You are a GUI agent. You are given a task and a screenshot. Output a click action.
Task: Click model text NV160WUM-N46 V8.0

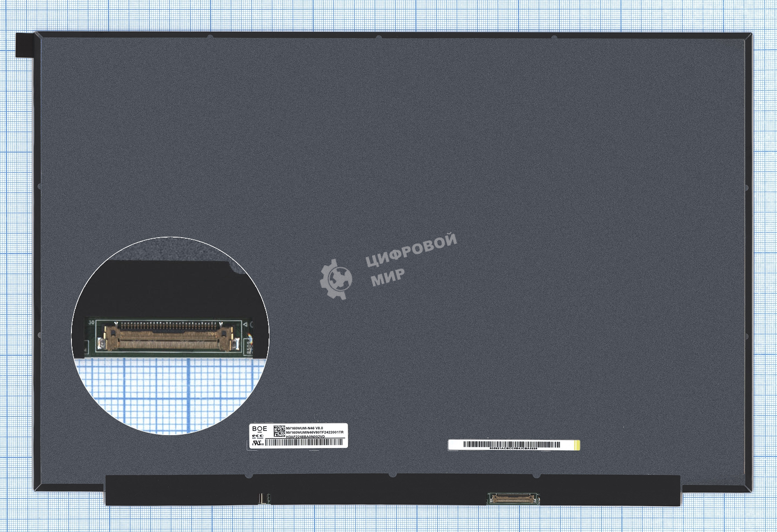[304, 428]
